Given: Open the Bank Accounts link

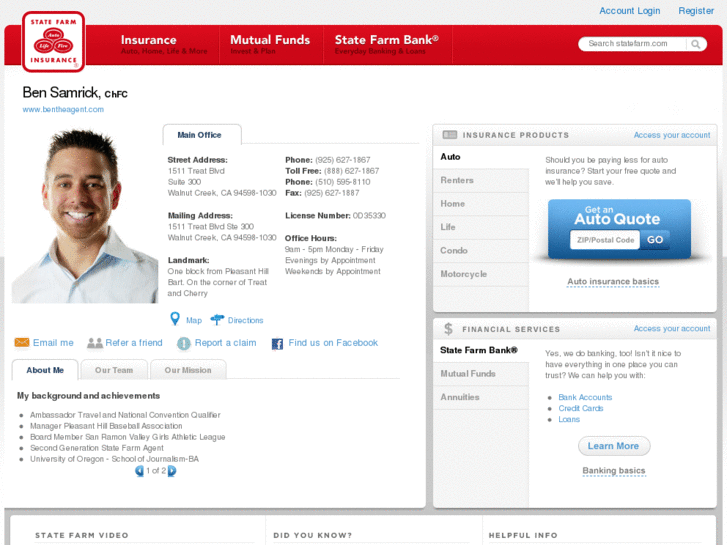Looking at the screenshot, I should point(585,398).
